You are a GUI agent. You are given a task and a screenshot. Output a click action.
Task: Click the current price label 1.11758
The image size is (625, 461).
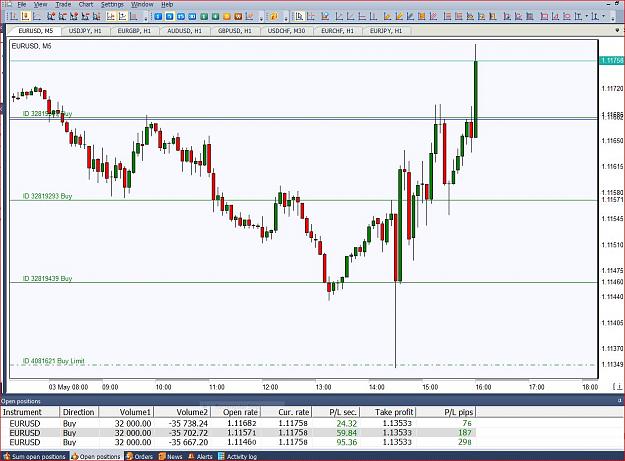click(611, 61)
